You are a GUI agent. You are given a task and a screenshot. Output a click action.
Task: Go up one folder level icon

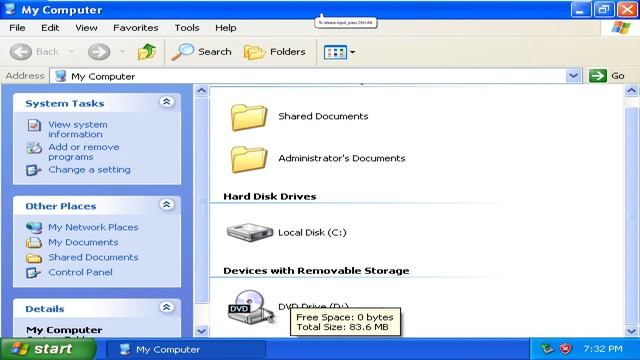pyautogui.click(x=147, y=52)
